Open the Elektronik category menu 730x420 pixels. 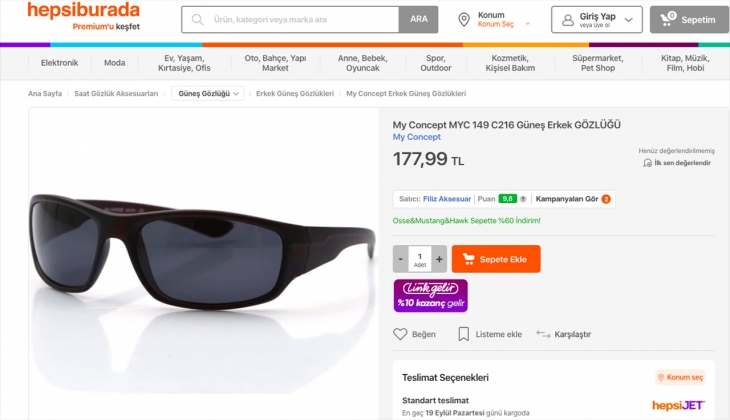click(x=59, y=63)
